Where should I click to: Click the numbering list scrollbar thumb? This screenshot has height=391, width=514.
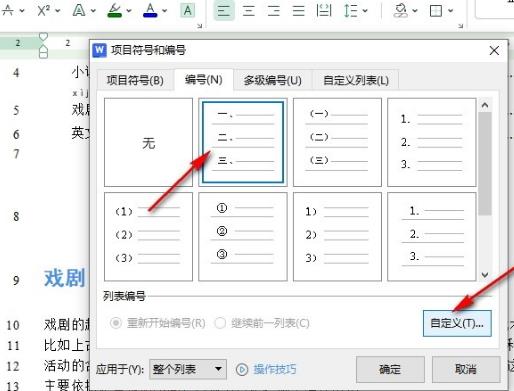(x=485, y=163)
